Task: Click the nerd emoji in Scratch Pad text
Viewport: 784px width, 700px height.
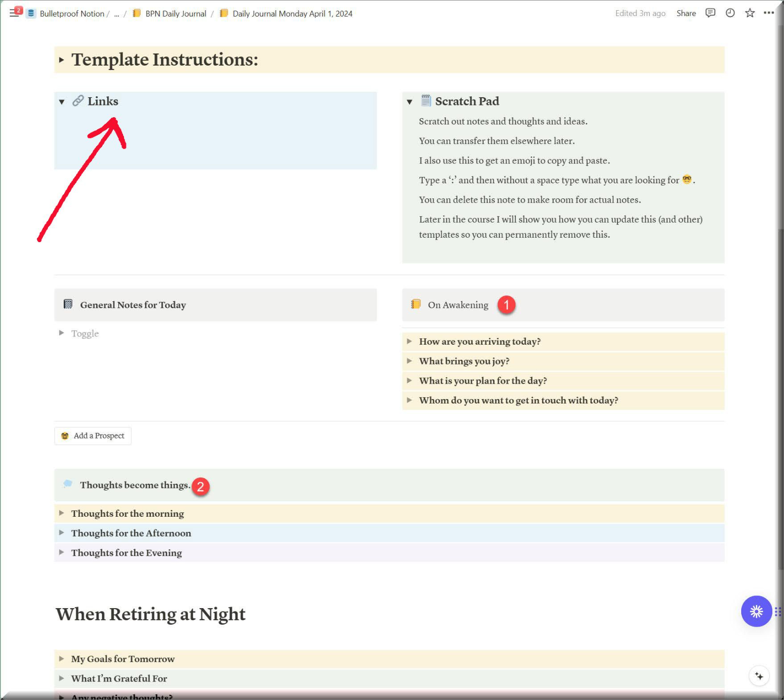Action: coord(687,179)
